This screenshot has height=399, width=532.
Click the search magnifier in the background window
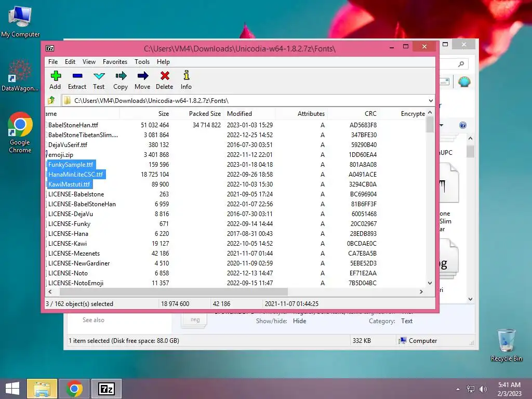(x=461, y=64)
